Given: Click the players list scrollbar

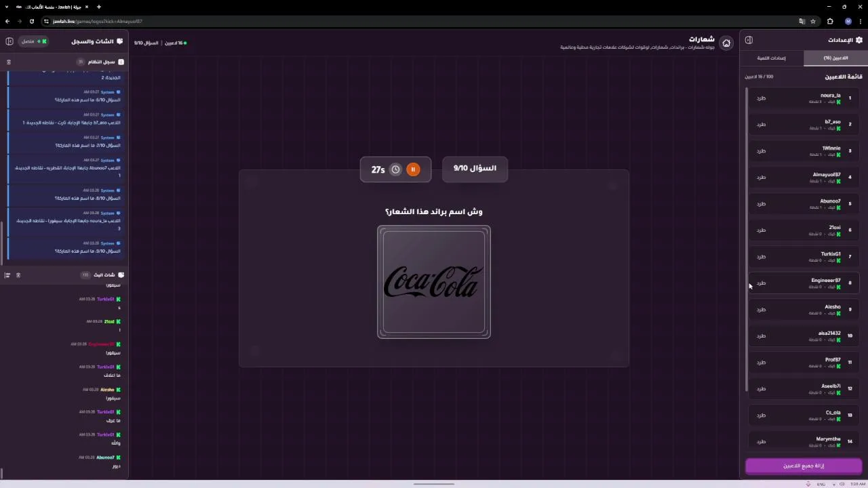Looking at the screenshot, I should point(747,239).
